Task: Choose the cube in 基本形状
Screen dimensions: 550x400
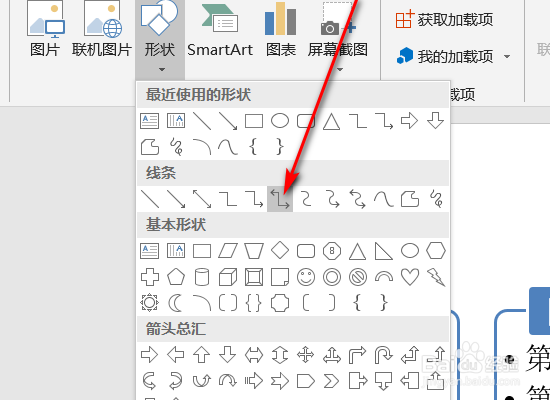Action: pyautogui.click(x=228, y=277)
